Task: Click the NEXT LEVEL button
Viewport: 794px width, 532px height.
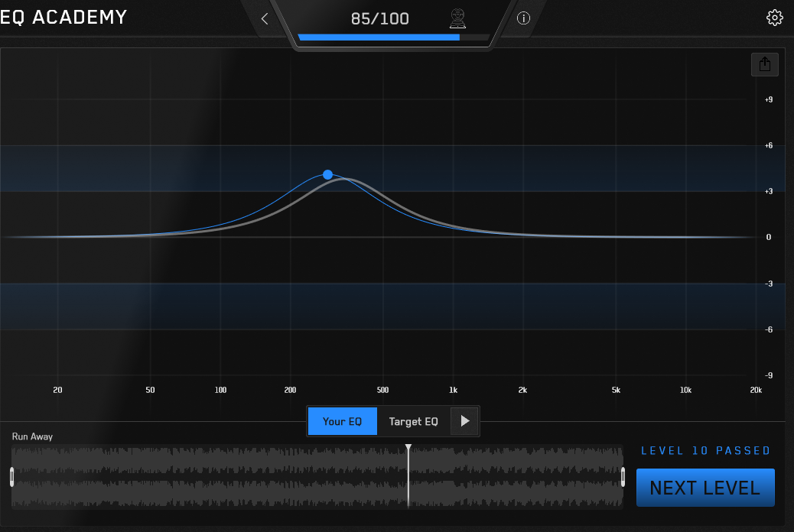Action: [x=705, y=488]
